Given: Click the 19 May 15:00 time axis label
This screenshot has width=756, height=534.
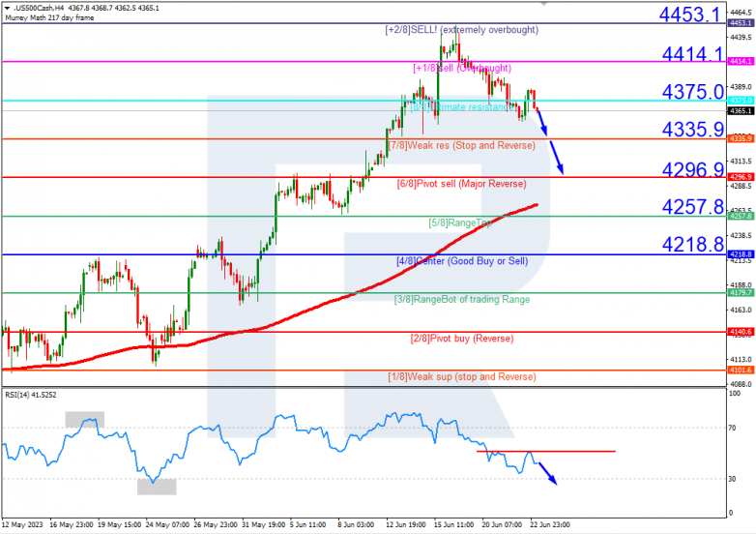Looking at the screenshot, I should [120, 524].
